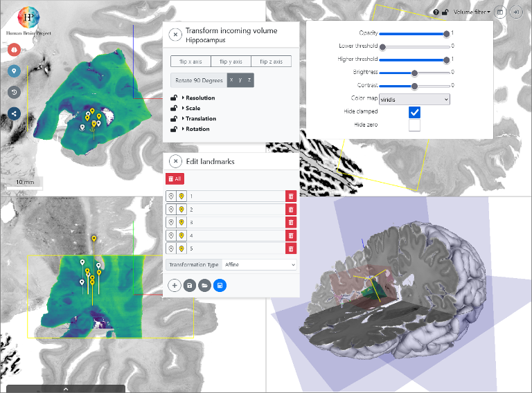Click the load folder icon in landmarks panel
Image resolution: width=532 pixels, height=393 pixels.
(204, 285)
